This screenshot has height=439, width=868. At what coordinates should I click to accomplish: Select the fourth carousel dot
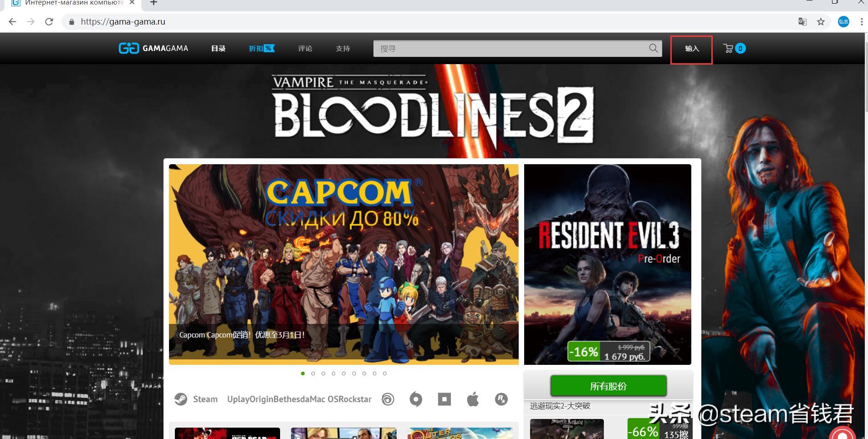pos(333,373)
